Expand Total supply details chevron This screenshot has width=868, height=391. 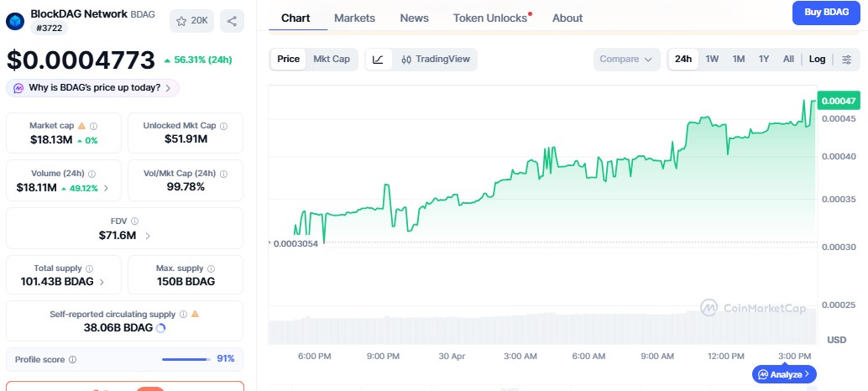pos(102,281)
